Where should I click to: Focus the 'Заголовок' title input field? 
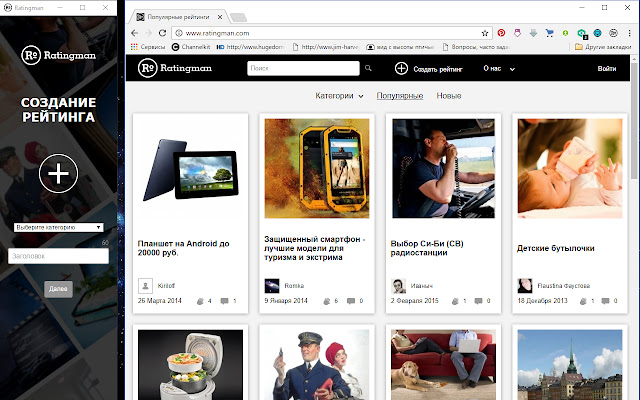pyautogui.click(x=58, y=256)
